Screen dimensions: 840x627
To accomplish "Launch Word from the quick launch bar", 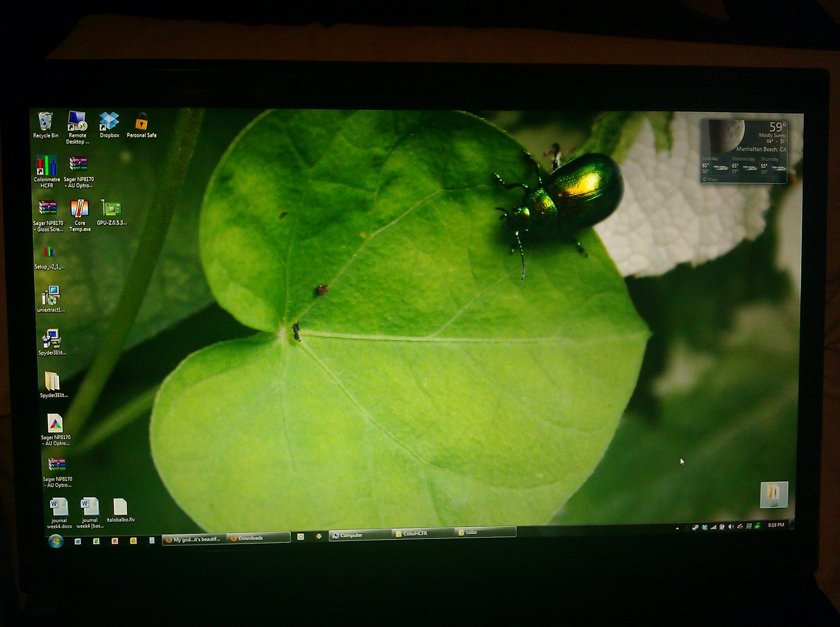I will coord(77,541).
